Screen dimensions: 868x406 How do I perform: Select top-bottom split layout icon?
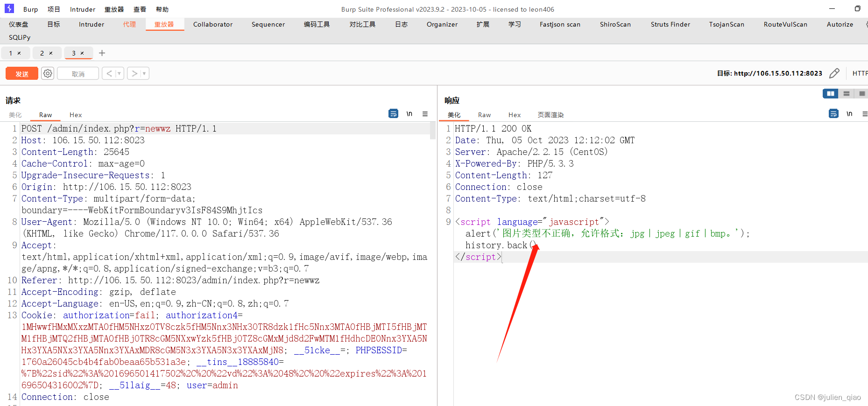[x=846, y=93]
